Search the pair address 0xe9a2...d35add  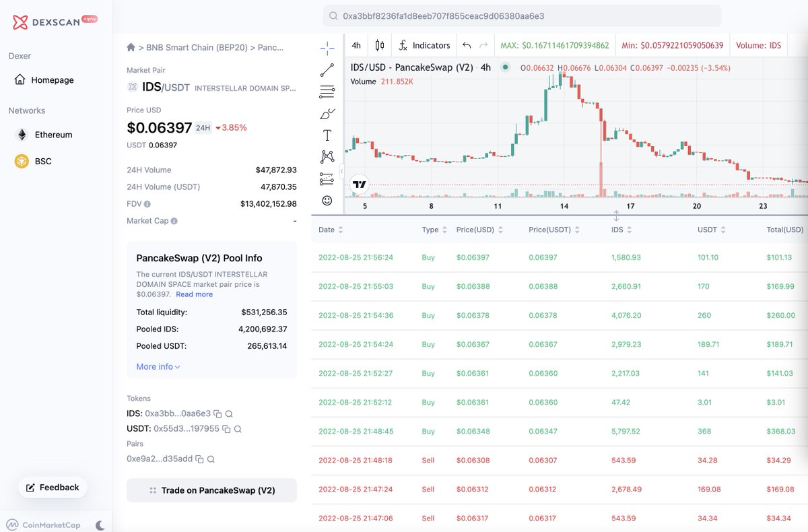tap(211, 459)
